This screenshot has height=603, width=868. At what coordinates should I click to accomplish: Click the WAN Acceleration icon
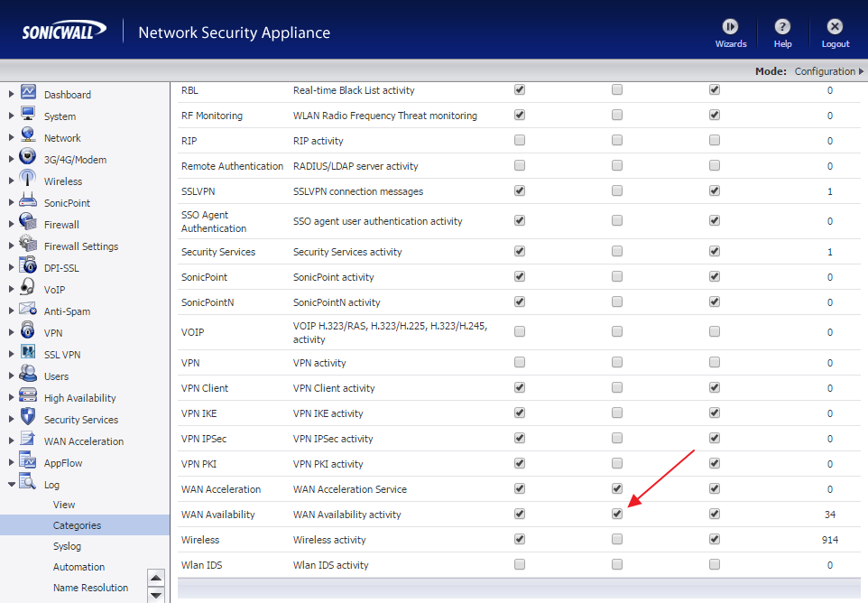pos(28,438)
